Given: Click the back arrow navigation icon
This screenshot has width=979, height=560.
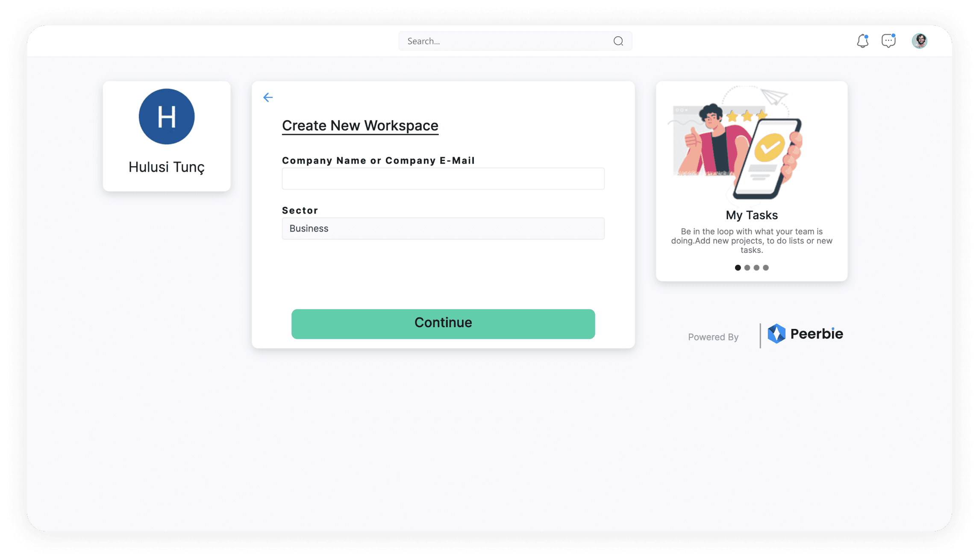Looking at the screenshot, I should coord(268,97).
